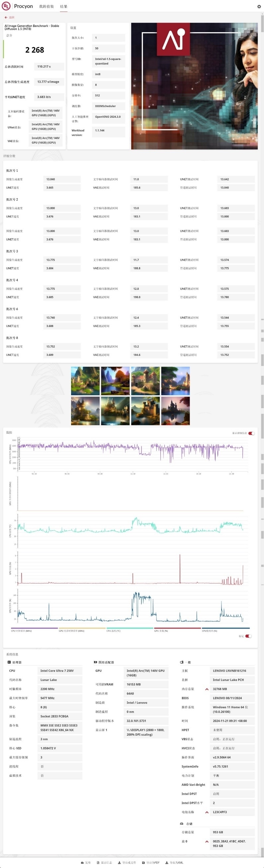264x868 pixels.
Task: Click the bottom-right generated castle thumbnail
Action: click(x=176, y=411)
